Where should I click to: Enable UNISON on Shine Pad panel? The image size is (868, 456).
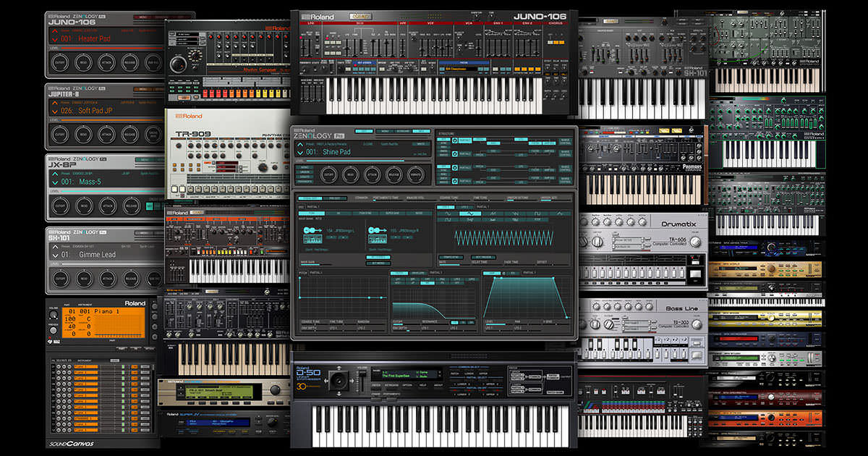click(305, 172)
